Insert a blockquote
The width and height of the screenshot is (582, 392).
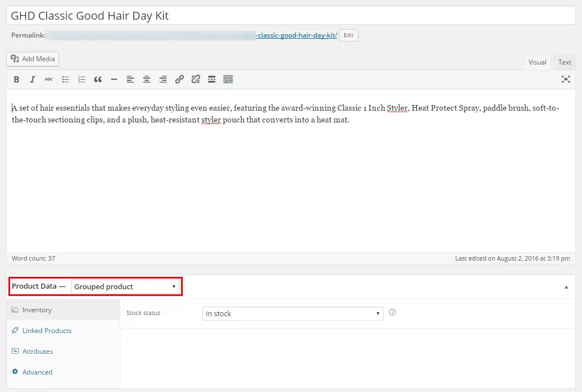pos(98,79)
